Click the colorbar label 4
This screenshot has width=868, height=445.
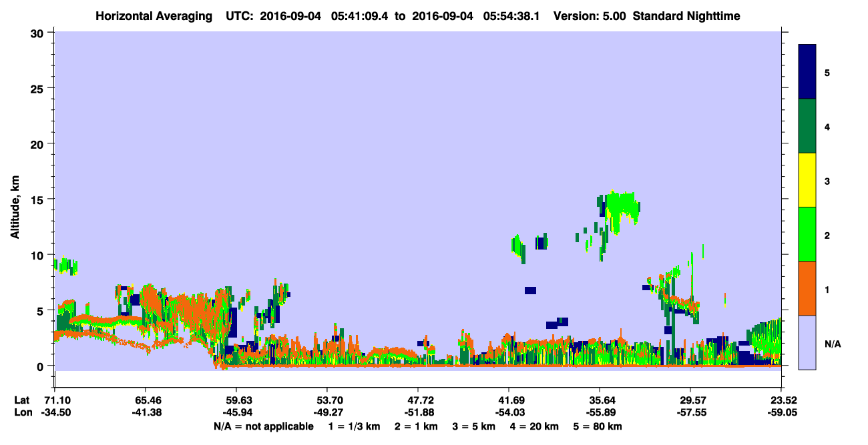[827, 126]
